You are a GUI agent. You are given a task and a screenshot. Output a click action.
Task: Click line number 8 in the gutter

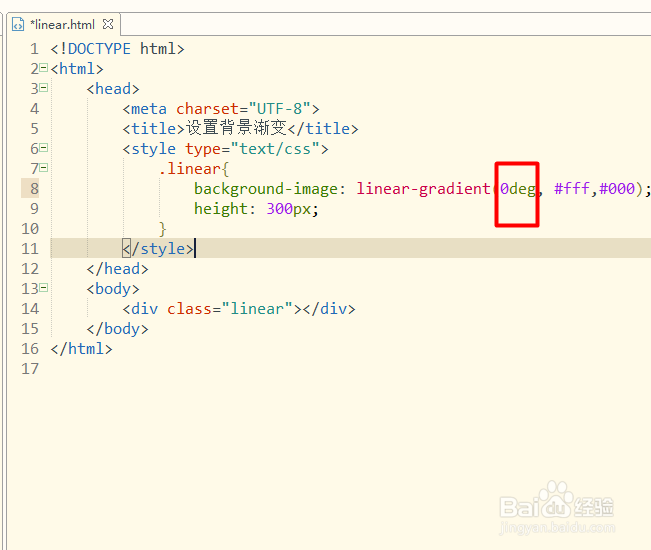(x=34, y=189)
